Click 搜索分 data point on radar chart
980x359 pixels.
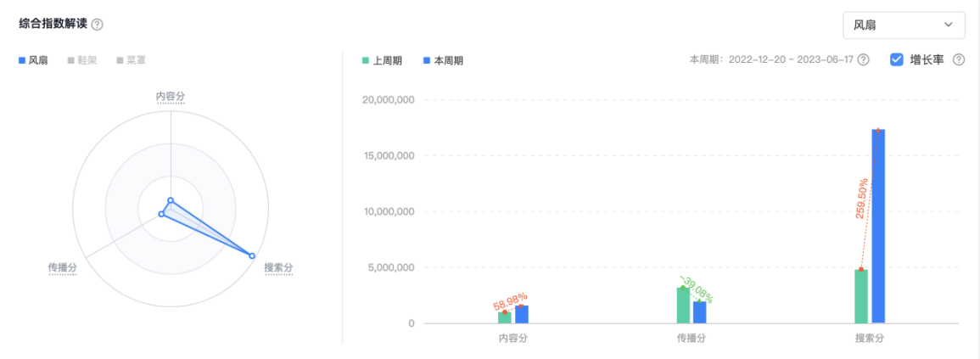251,255
